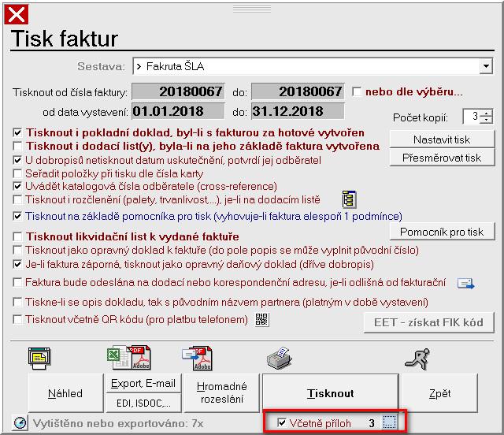Toggle 'Je-li faktura záporná' checkbox
504x435 pixels.
pos(17,264)
